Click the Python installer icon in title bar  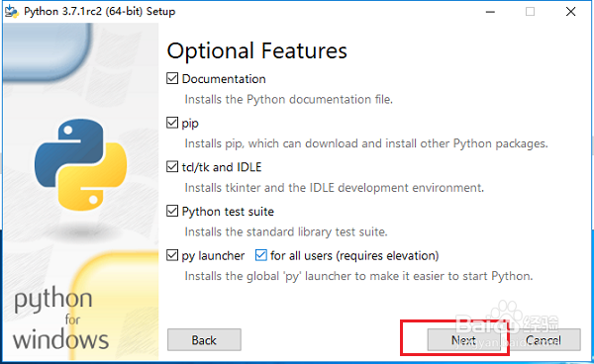tap(11, 11)
